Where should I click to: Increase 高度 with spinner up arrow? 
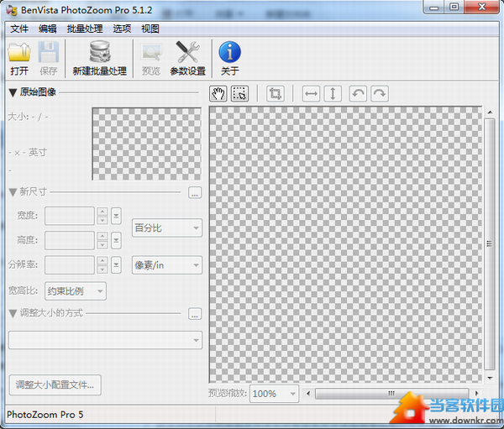[x=102, y=236]
